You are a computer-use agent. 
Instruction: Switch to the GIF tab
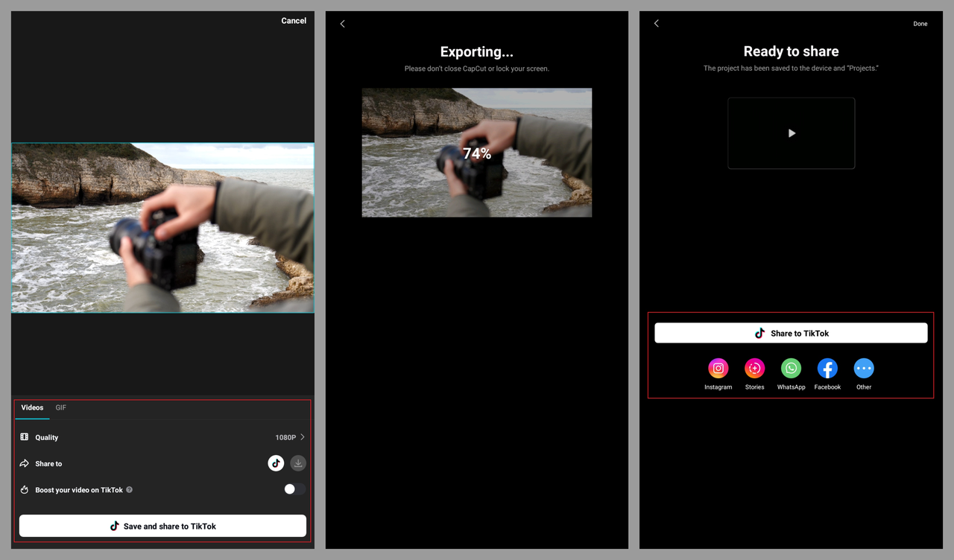click(60, 407)
